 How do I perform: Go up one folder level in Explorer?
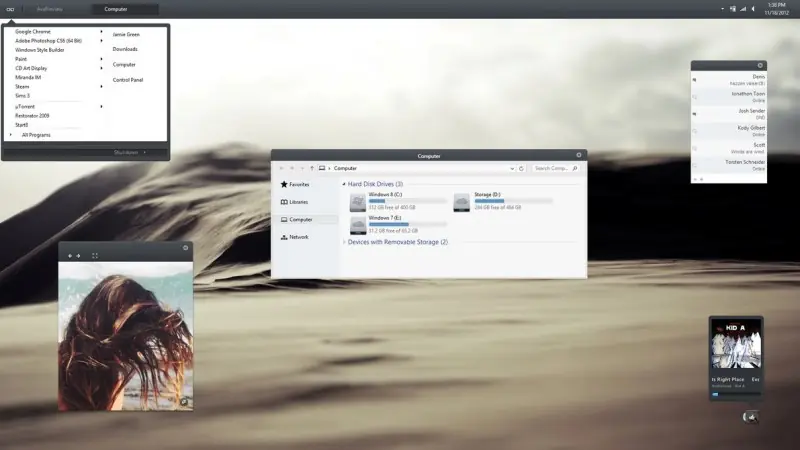312,168
